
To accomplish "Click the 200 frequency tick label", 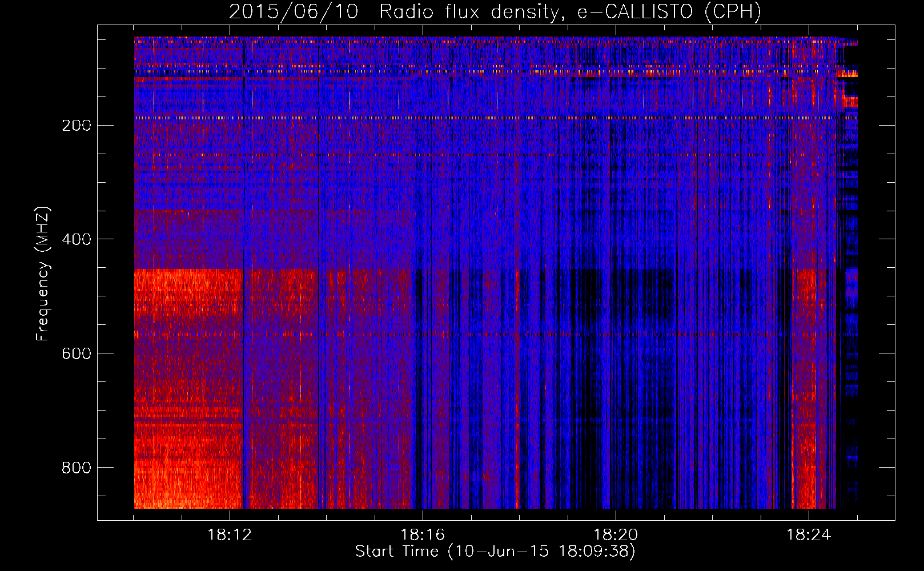I will tap(76, 125).
